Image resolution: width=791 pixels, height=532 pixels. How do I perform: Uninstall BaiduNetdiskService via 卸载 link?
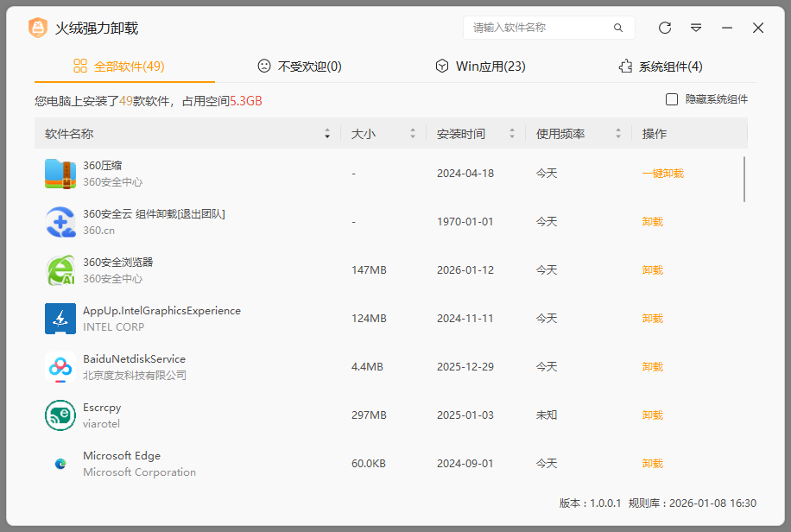[652, 367]
